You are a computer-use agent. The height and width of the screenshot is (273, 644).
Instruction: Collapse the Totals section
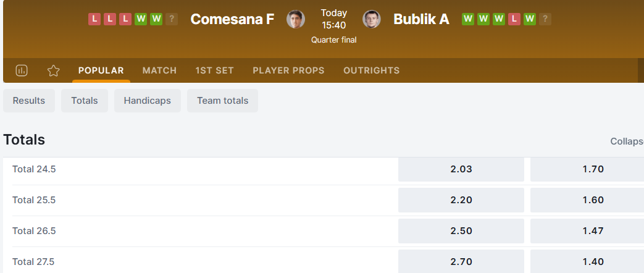627,141
